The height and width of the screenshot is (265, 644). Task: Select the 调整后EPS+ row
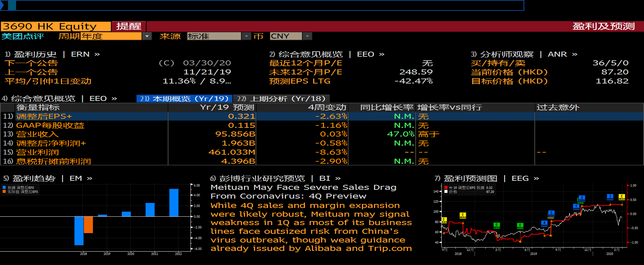pos(322,116)
